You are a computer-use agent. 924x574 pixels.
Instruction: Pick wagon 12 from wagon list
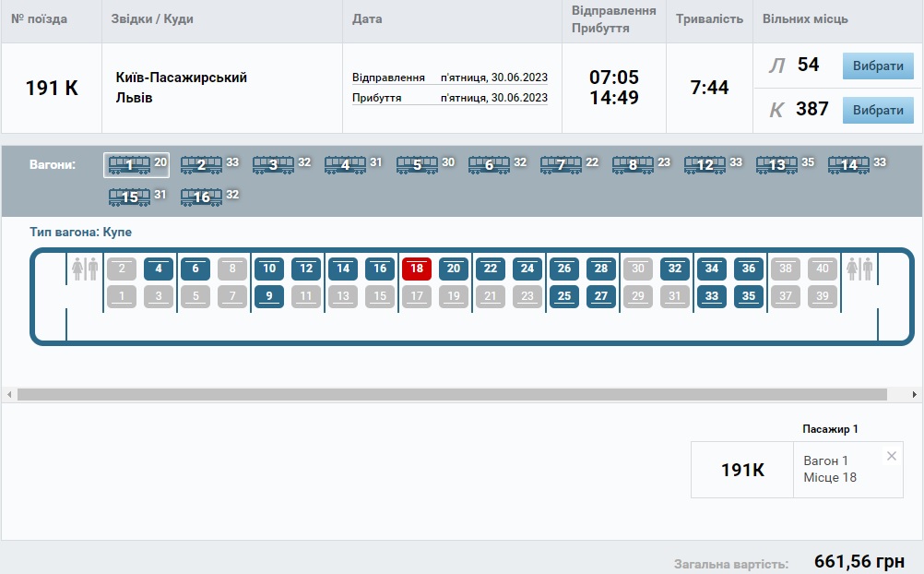pyautogui.click(x=705, y=165)
